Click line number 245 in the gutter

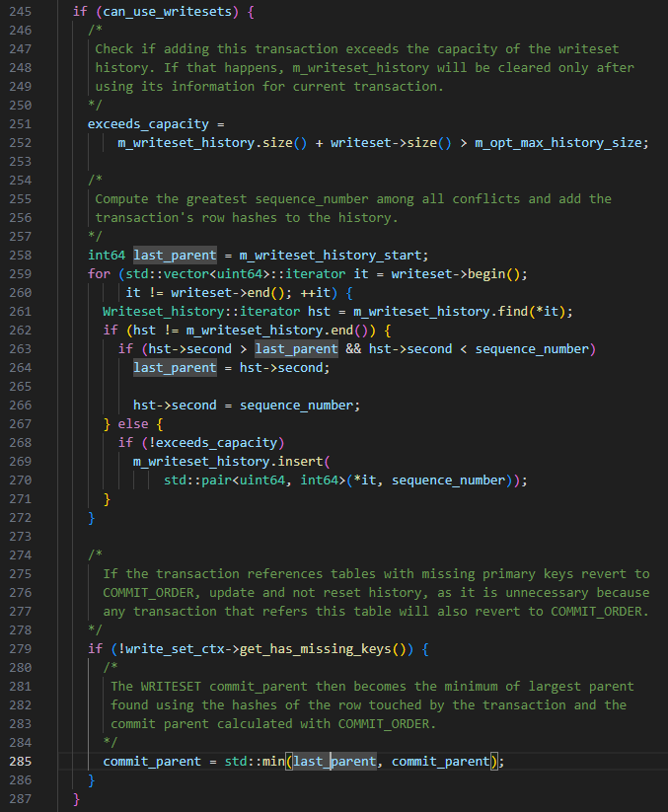coord(20,12)
